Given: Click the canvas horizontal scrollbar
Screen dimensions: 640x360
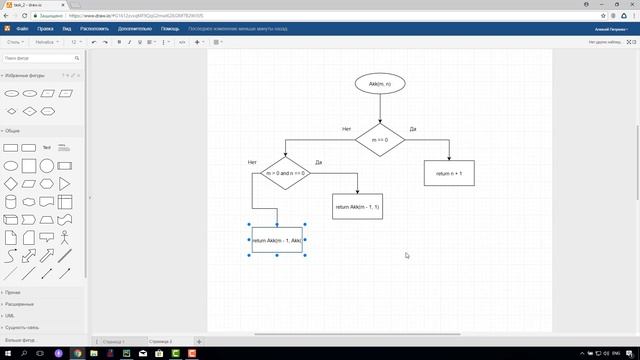Looking at the screenshot, I should [x=357, y=334].
